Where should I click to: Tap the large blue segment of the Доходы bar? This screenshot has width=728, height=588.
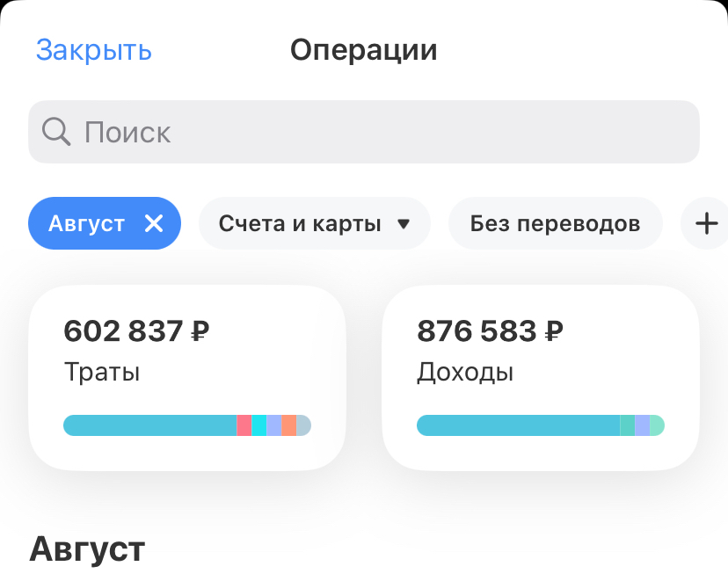(517, 425)
